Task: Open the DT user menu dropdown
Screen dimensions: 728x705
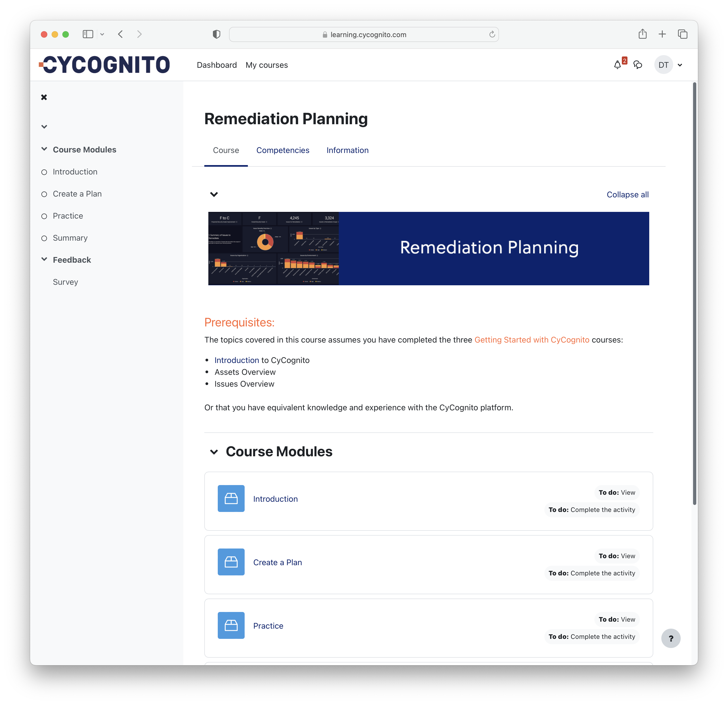Action: coord(669,65)
